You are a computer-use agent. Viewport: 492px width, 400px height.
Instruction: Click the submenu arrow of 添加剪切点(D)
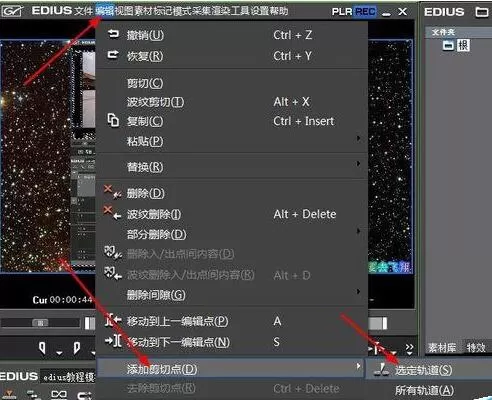pos(358,366)
